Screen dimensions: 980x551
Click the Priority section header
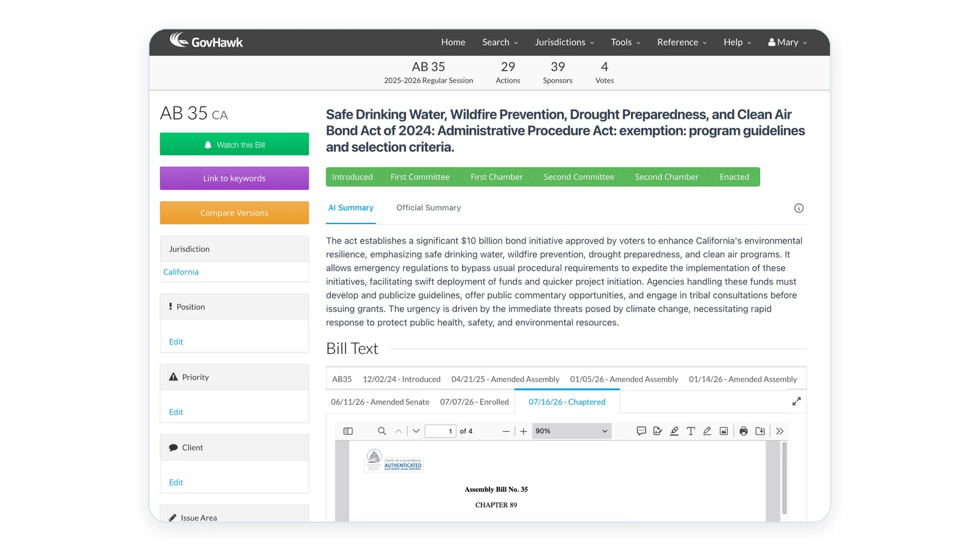pyautogui.click(x=235, y=377)
